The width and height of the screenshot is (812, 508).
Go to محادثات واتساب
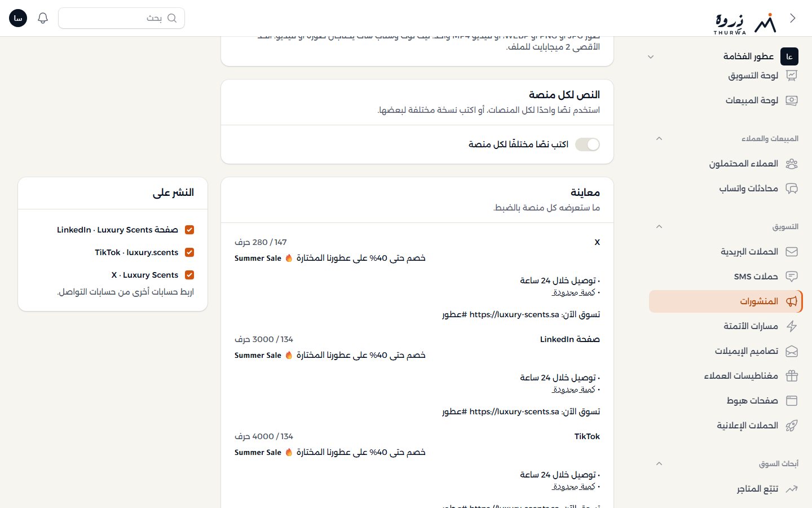click(726, 189)
